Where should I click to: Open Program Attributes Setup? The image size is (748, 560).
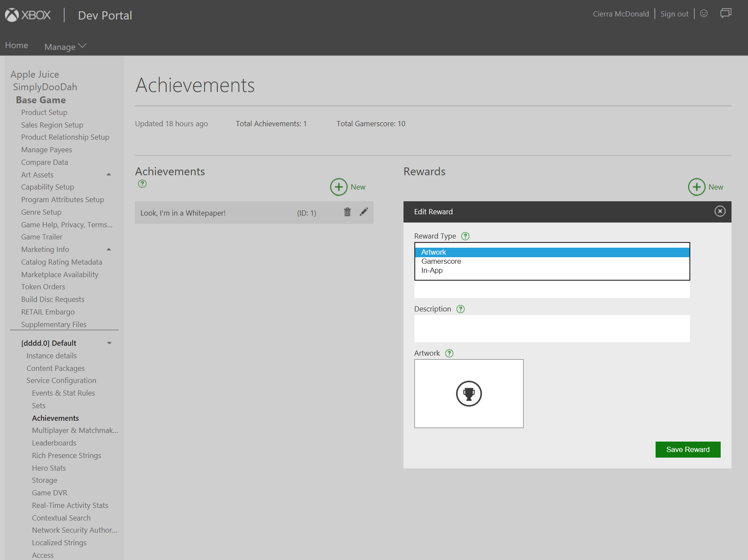(62, 200)
